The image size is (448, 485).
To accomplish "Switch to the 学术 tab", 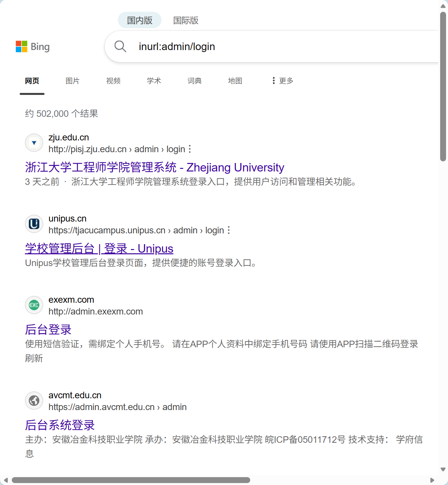I will [x=154, y=81].
